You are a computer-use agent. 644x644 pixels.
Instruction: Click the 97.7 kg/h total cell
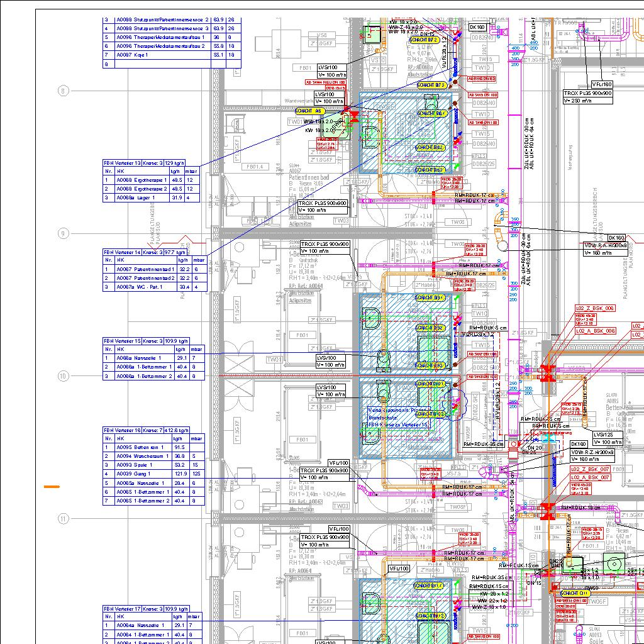176,252
